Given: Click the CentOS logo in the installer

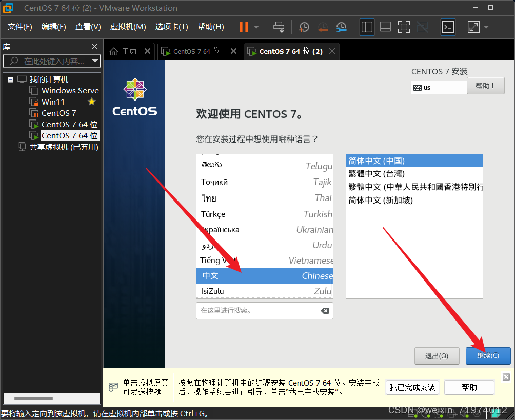Looking at the screenshot, I should point(135,97).
